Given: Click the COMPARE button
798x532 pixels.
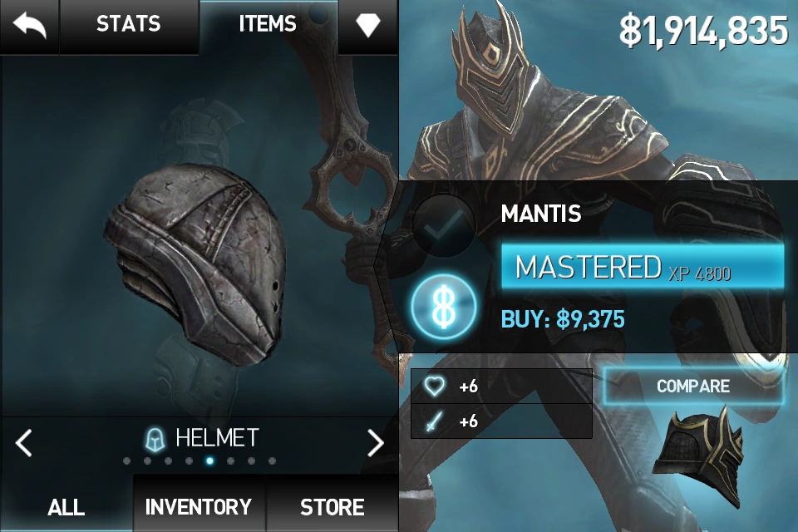Looking at the screenshot, I should point(693,386).
